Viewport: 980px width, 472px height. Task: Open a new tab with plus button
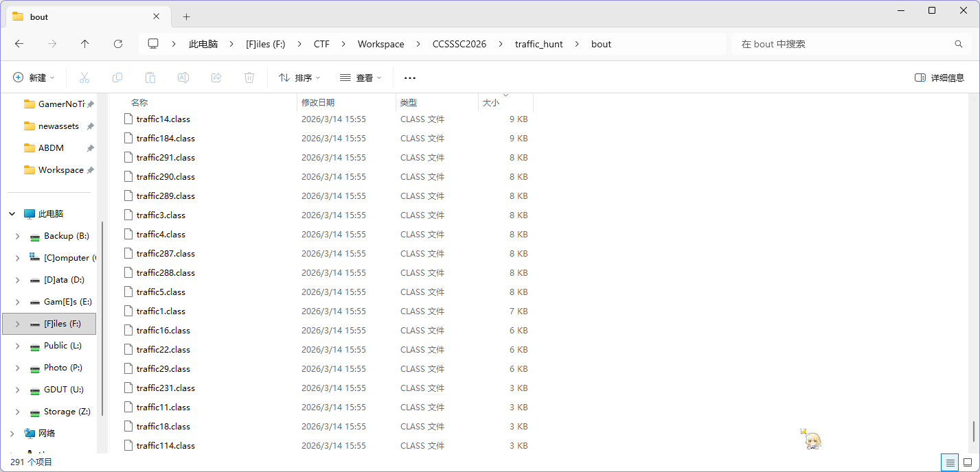coord(186,16)
